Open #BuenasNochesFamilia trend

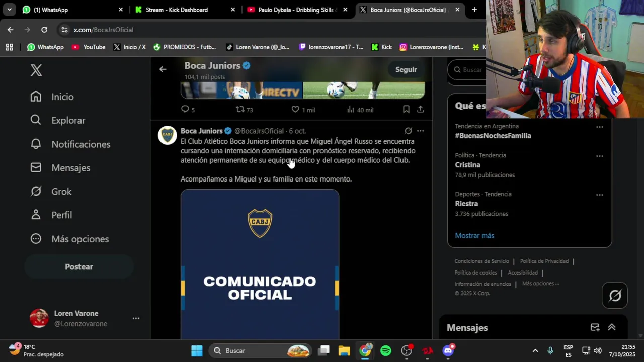pyautogui.click(x=493, y=136)
